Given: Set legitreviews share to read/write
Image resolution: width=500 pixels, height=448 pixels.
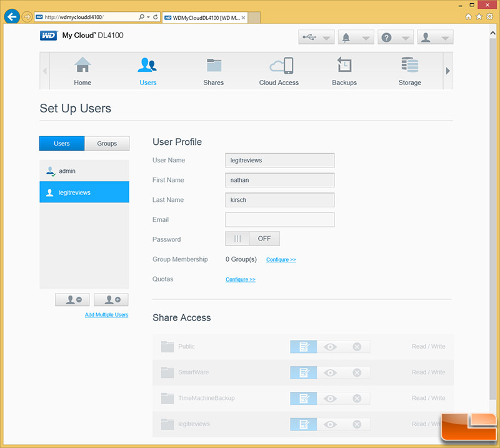Looking at the screenshot, I should point(304,424).
